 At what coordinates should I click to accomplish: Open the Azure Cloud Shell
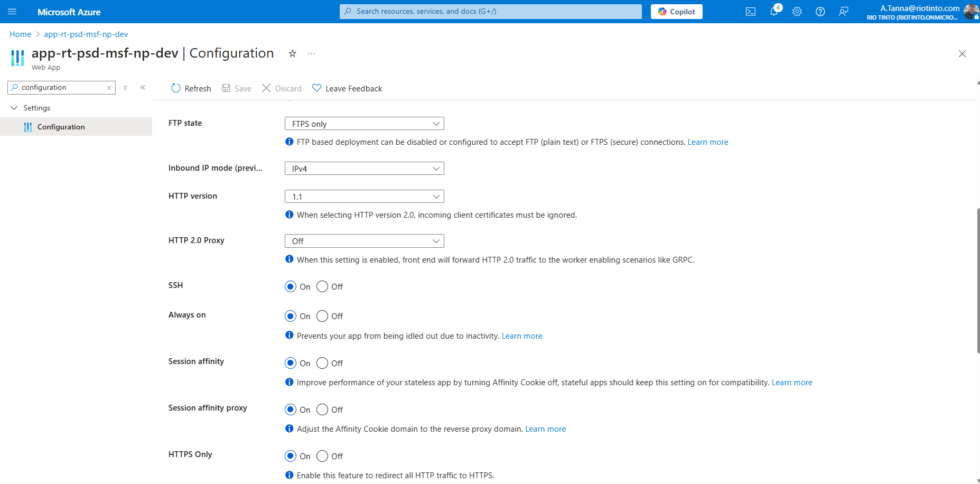pyautogui.click(x=751, y=11)
